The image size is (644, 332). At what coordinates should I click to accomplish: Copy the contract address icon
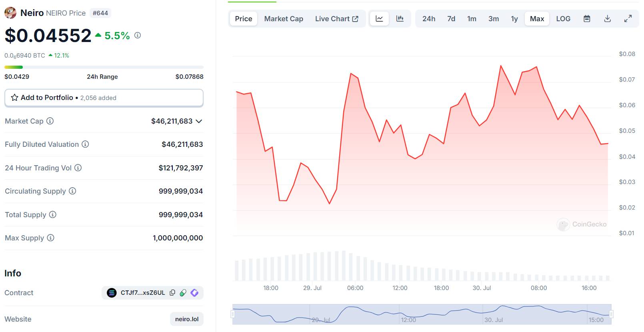coord(172,293)
